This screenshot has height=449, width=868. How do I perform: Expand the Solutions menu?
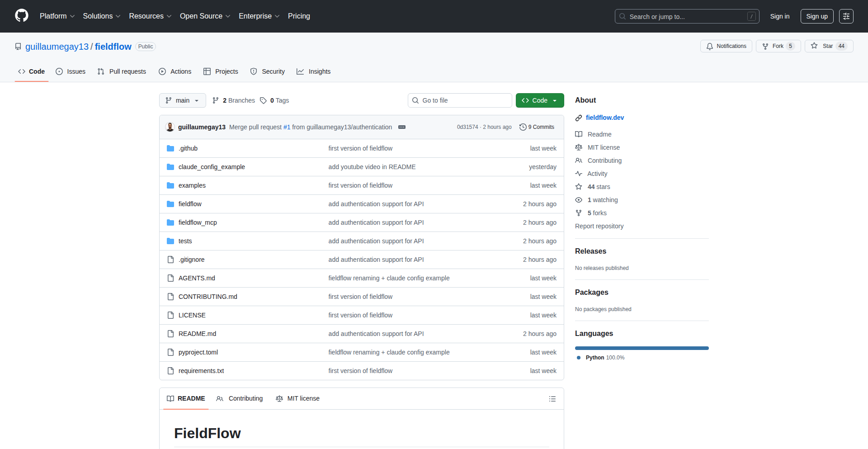tap(102, 16)
